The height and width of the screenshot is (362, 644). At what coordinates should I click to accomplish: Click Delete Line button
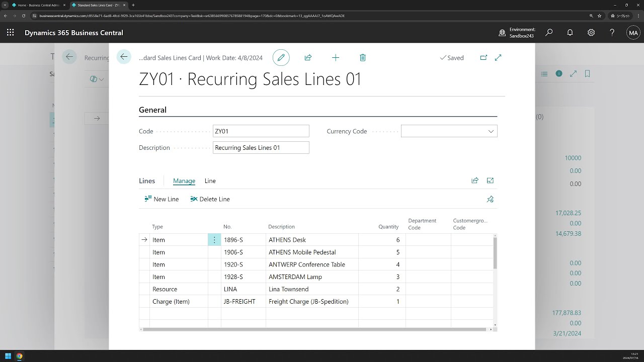pos(210,199)
